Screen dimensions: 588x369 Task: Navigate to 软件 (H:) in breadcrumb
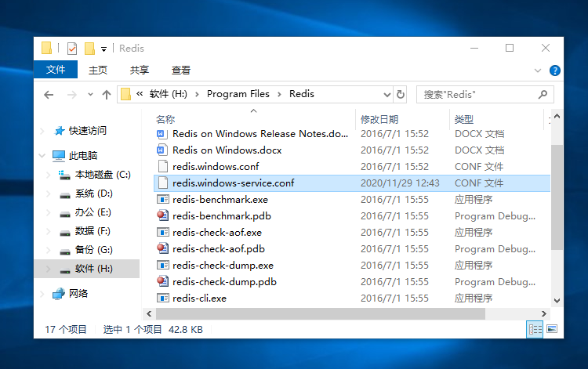tap(169, 94)
